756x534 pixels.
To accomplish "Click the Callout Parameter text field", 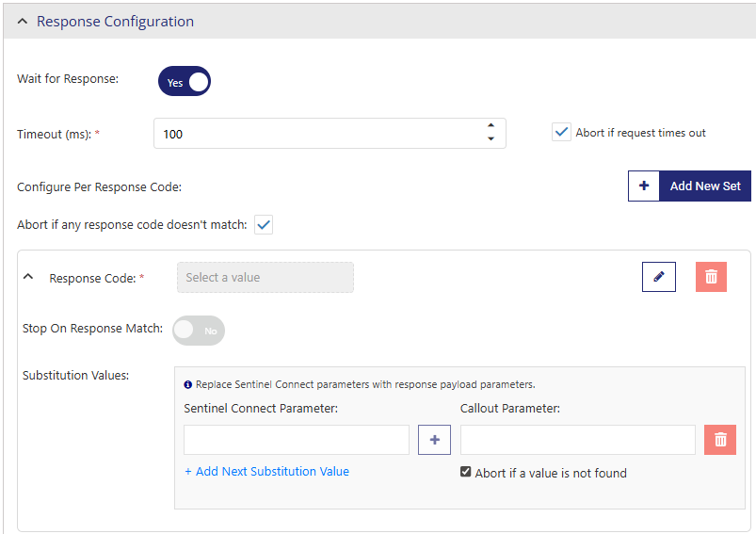I will (577, 440).
